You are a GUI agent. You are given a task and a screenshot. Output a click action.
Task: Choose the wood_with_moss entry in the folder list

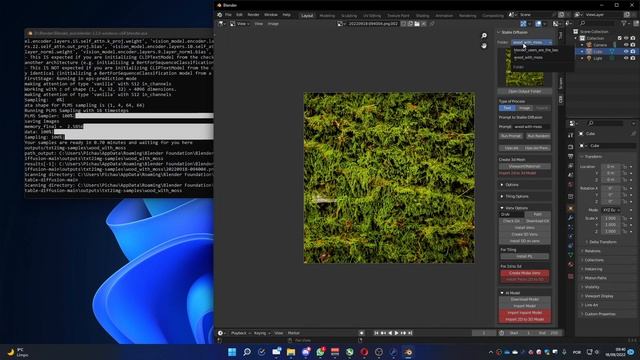(x=528, y=58)
